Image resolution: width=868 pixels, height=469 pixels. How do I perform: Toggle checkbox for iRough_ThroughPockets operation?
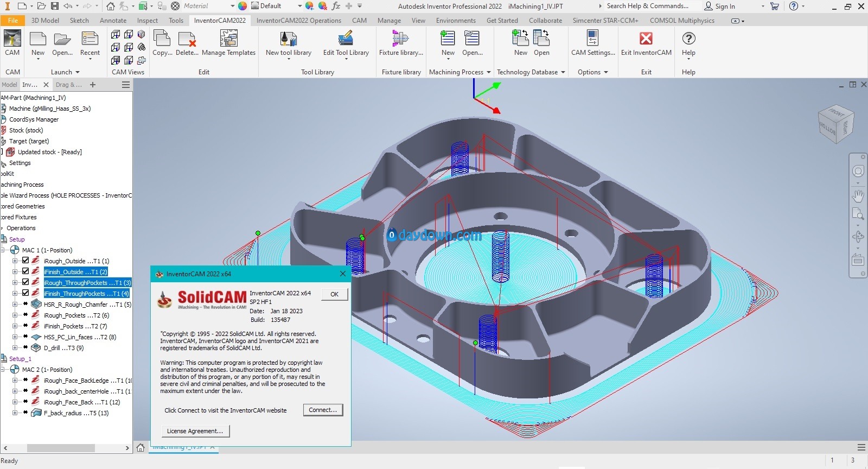(x=25, y=282)
